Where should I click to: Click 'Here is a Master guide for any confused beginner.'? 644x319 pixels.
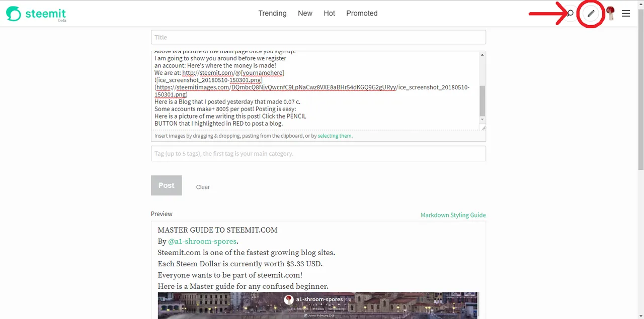click(x=243, y=286)
